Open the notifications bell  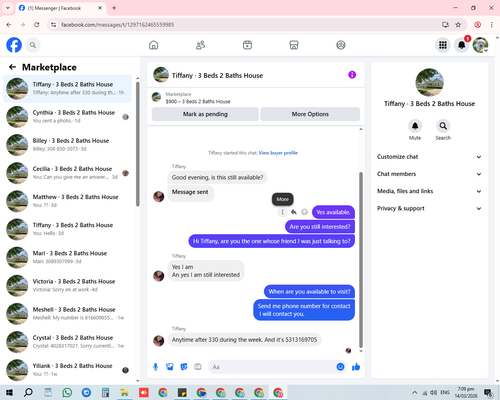click(462, 45)
